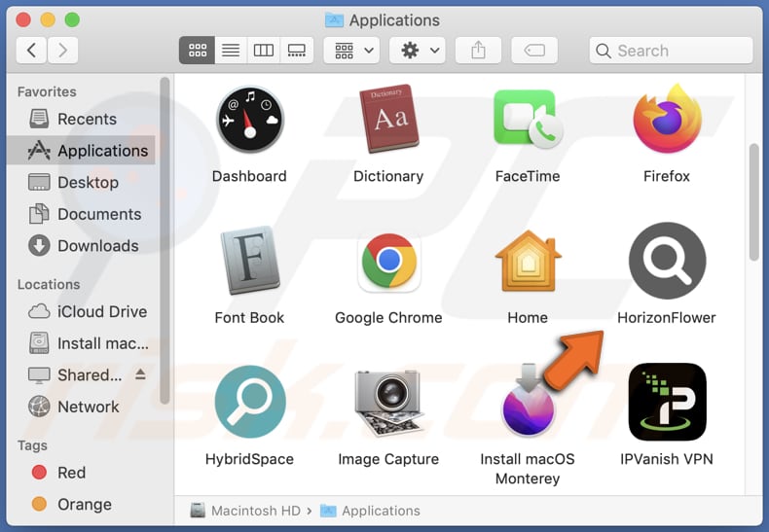The image size is (769, 532).
Task: Open Downloads in the sidebar
Action: click(x=82, y=246)
